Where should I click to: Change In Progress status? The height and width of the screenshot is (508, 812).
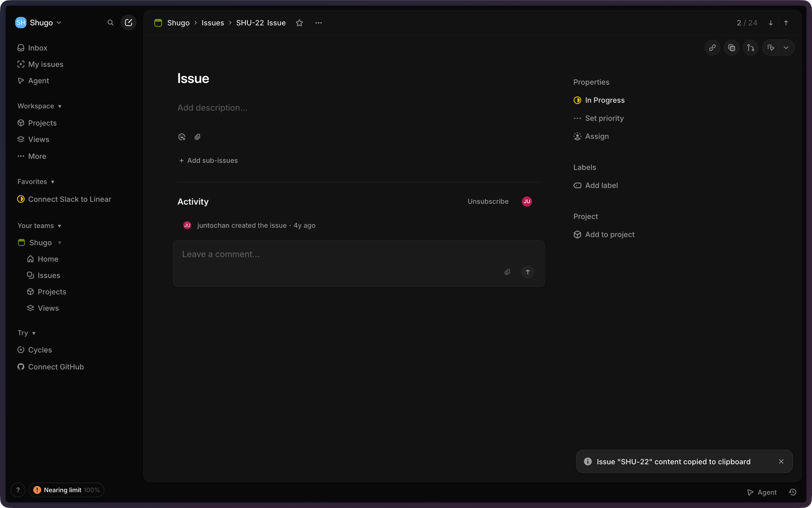pyautogui.click(x=599, y=101)
